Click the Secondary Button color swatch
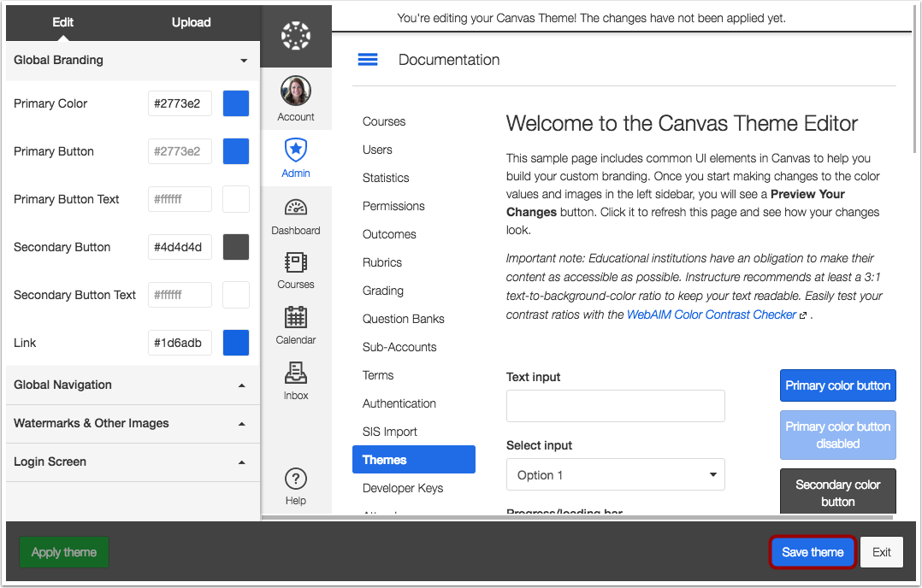 (236, 247)
